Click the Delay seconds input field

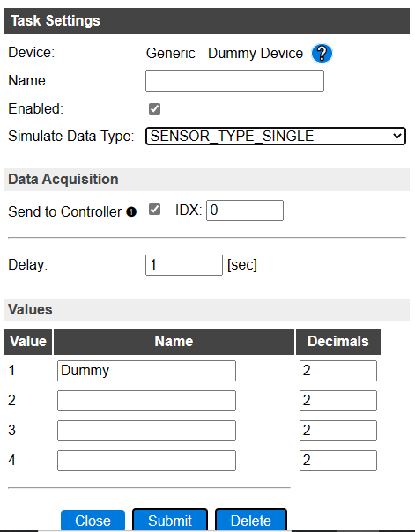pyautogui.click(x=184, y=265)
